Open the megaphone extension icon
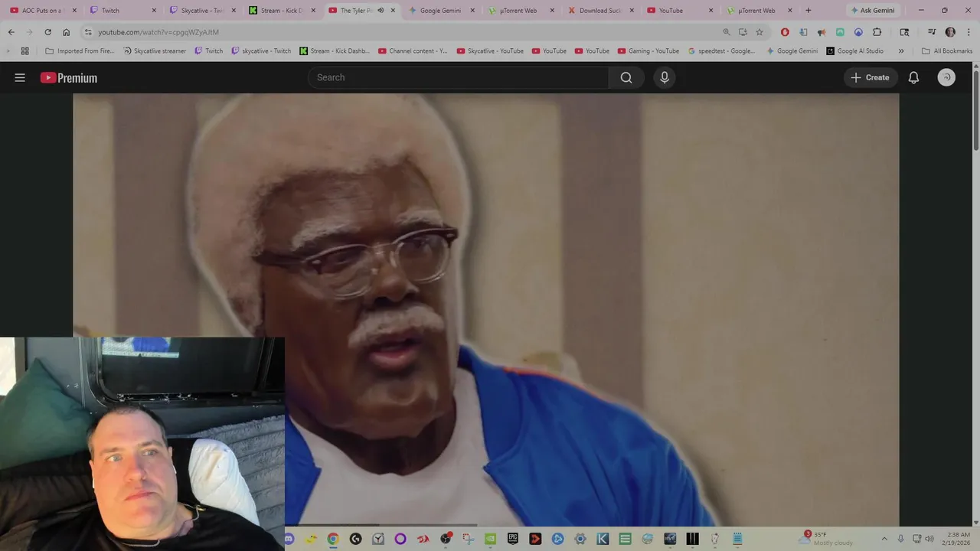 pos(822,32)
